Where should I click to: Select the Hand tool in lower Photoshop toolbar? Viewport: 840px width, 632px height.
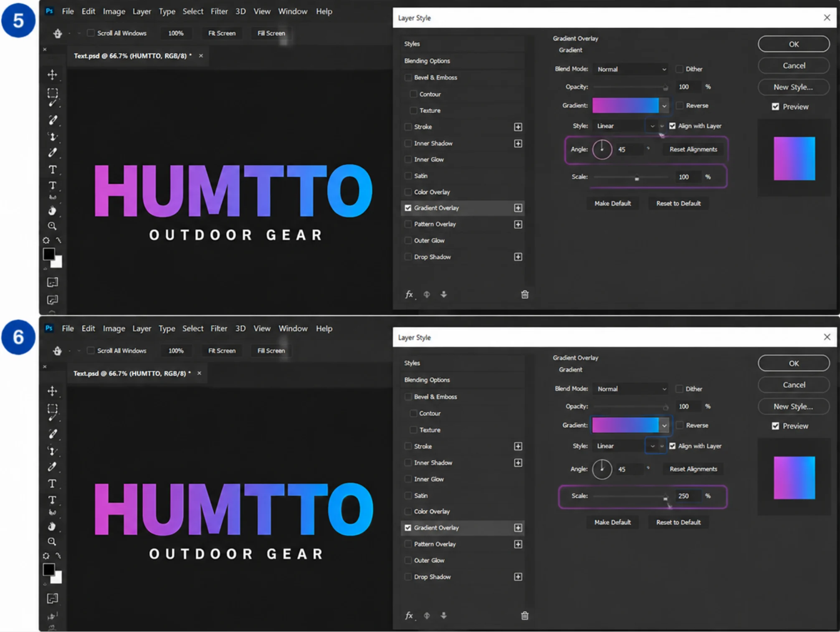click(52, 526)
